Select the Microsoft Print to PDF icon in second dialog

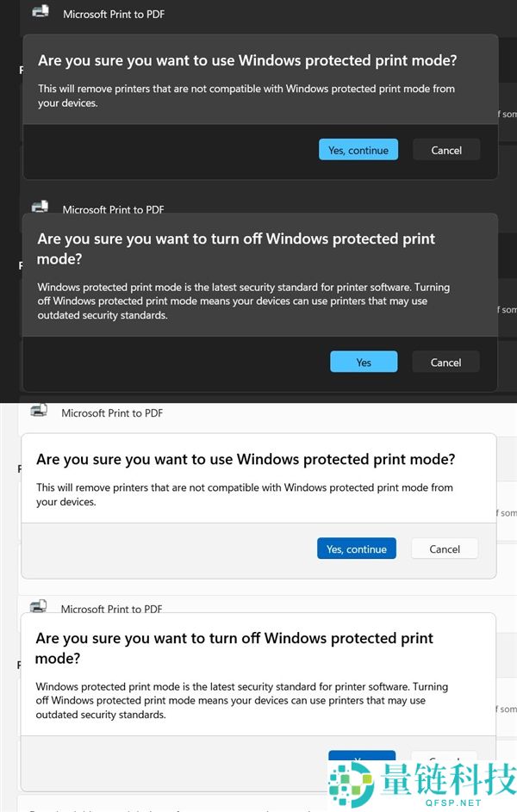pos(40,206)
